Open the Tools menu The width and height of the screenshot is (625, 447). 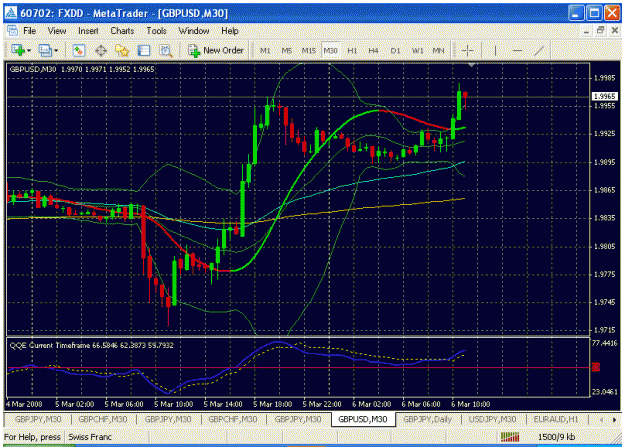pos(156,31)
